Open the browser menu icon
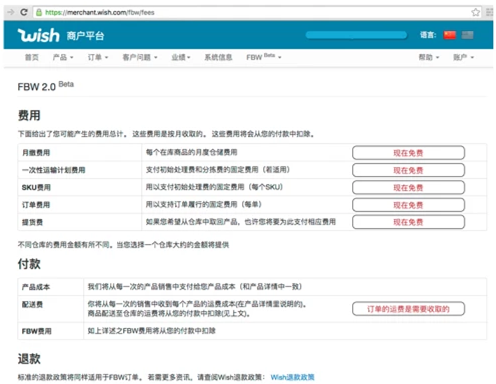The width and height of the screenshot is (496, 384). (x=489, y=12)
